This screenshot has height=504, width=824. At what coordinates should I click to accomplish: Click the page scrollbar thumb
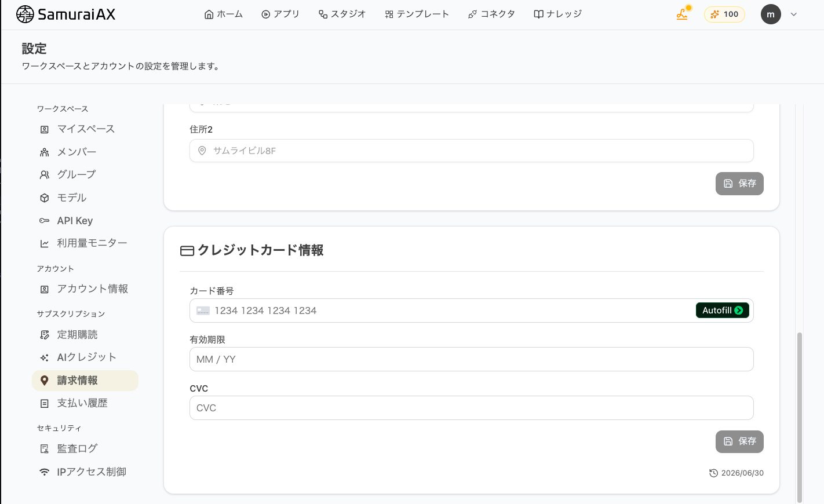pyautogui.click(x=800, y=417)
